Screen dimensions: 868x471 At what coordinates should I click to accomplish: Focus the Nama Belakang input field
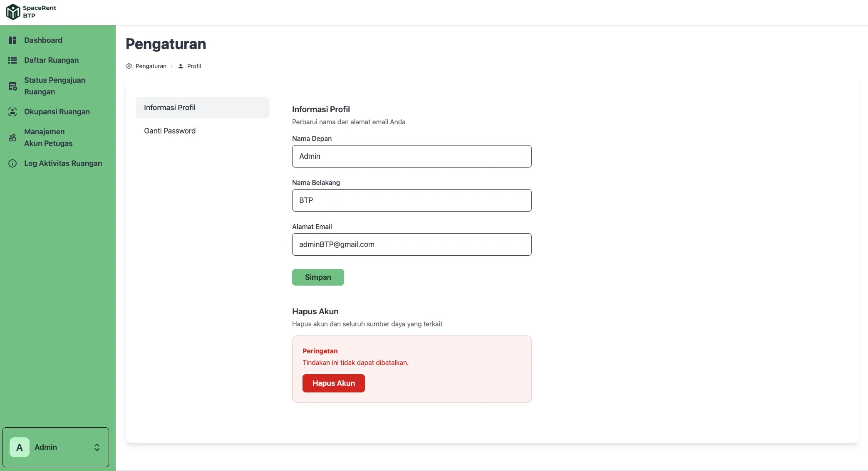(412, 200)
